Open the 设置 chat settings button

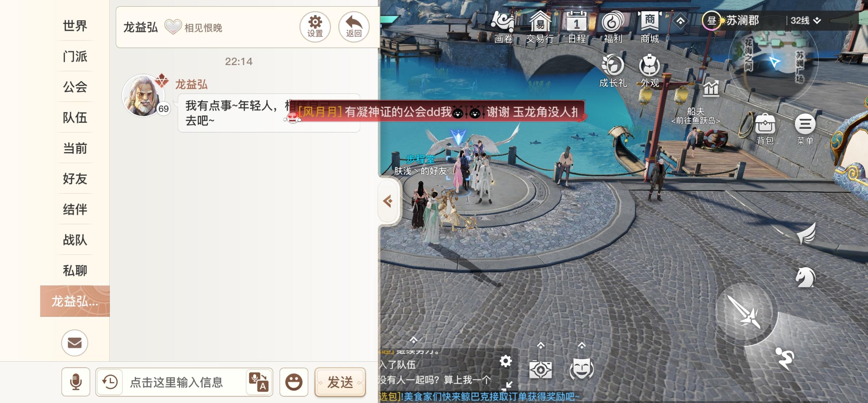(x=315, y=27)
